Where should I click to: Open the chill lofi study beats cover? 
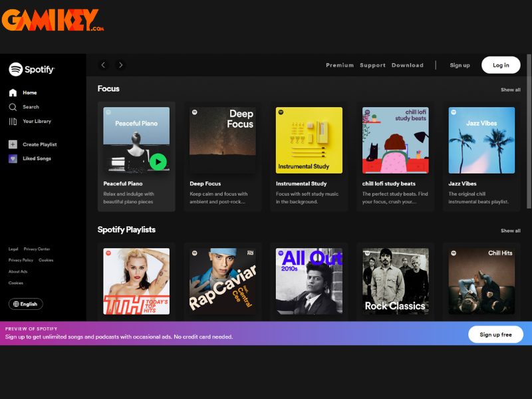(x=395, y=140)
